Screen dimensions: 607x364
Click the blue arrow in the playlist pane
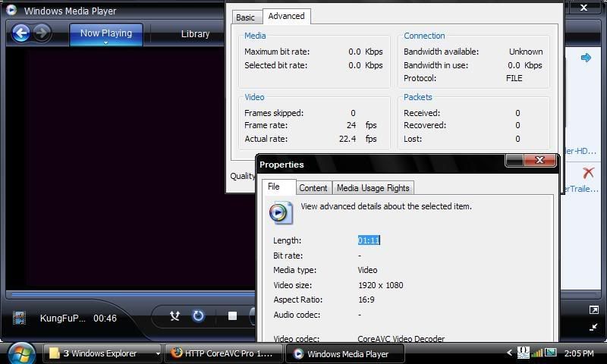[586, 58]
